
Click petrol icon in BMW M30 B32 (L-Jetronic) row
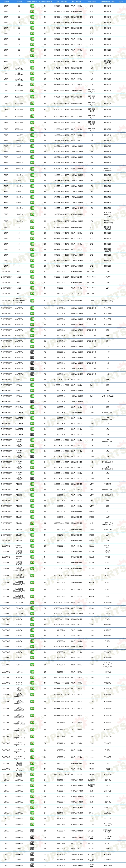(x=32, y=169)
